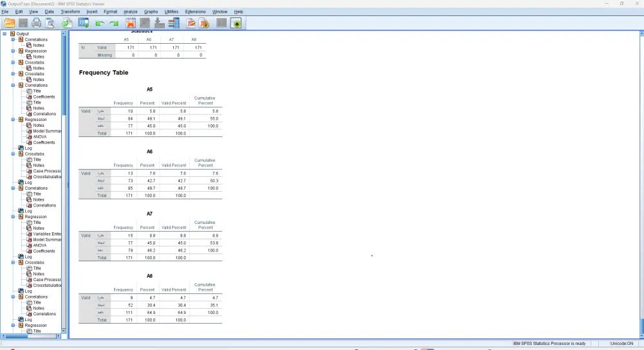Open the Transform menu
The image size is (644, 350).
pos(70,12)
